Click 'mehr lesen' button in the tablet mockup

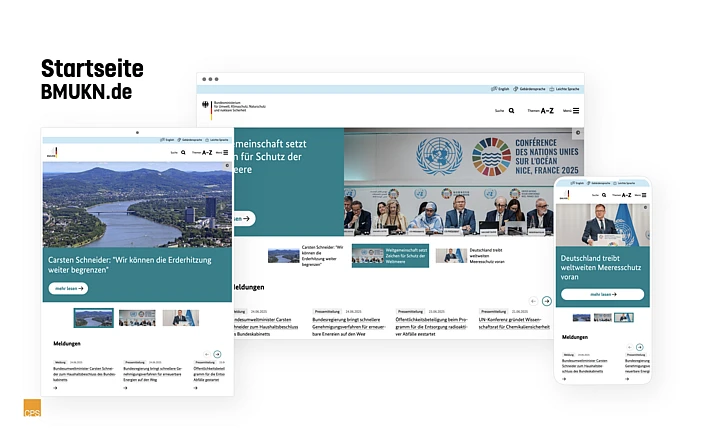tap(68, 288)
